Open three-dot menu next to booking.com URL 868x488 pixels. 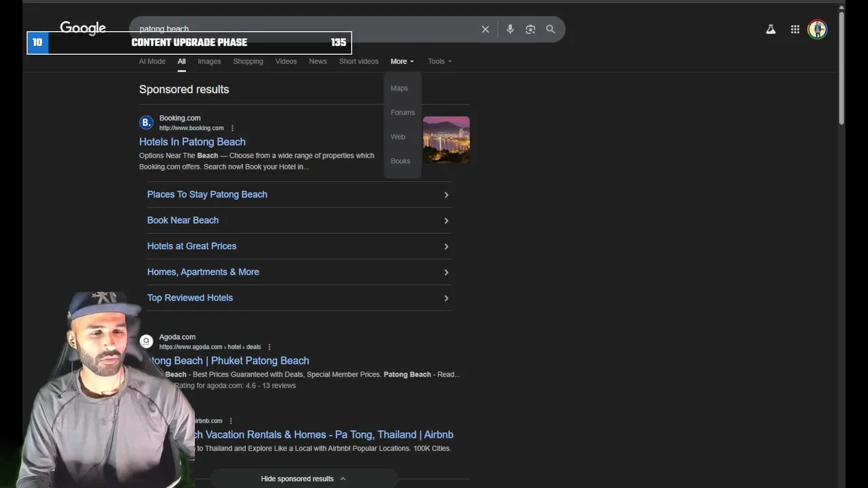click(x=233, y=128)
